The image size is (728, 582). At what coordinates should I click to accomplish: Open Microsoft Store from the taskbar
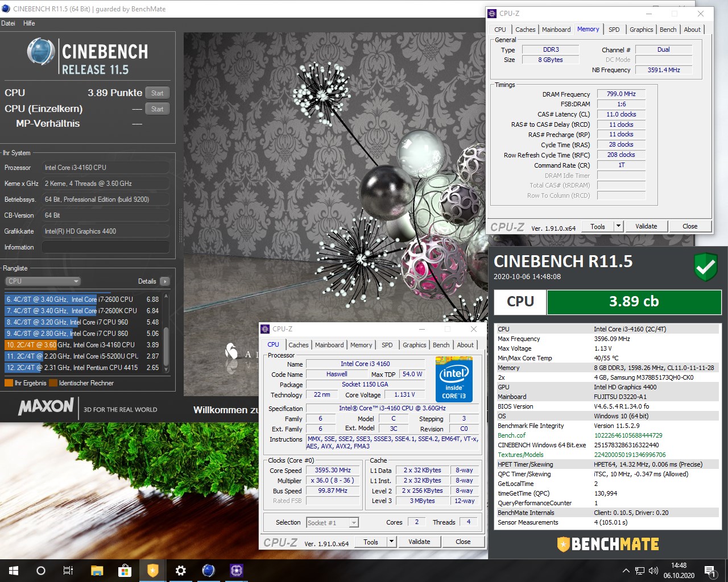coord(125,571)
